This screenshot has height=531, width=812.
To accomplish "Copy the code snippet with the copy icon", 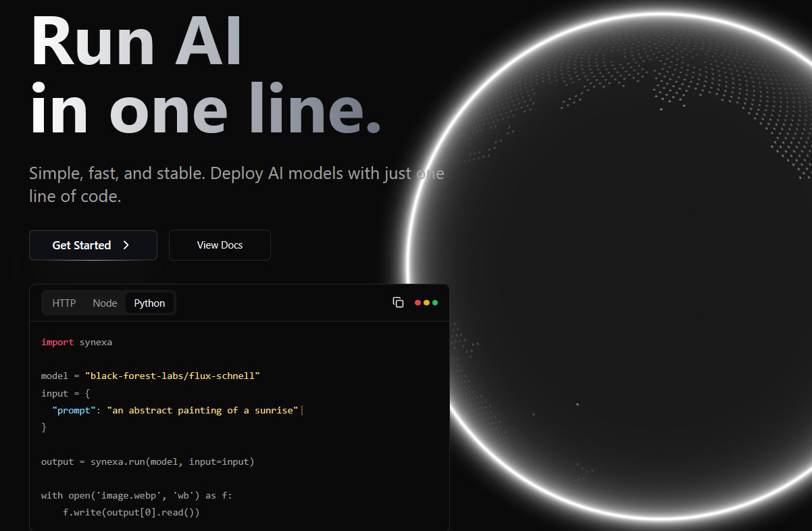I will [x=398, y=303].
